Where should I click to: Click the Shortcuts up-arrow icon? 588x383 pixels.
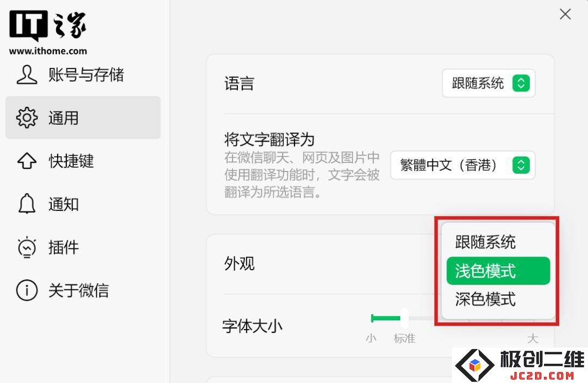pyautogui.click(x=27, y=161)
